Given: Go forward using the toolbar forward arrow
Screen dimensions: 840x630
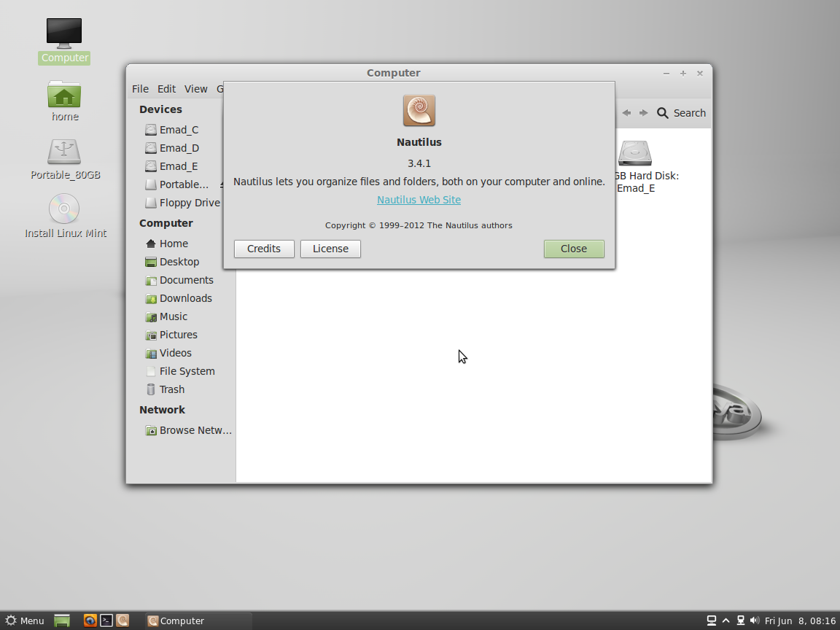Looking at the screenshot, I should tap(643, 113).
